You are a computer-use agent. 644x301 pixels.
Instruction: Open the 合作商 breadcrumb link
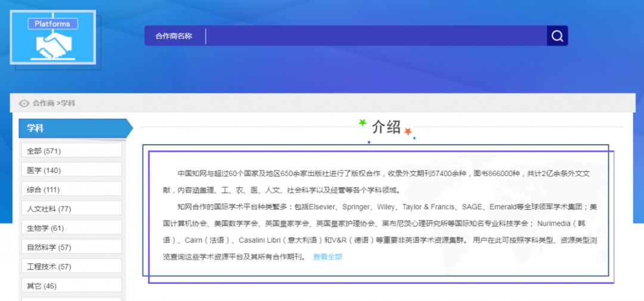pyautogui.click(x=44, y=104)
